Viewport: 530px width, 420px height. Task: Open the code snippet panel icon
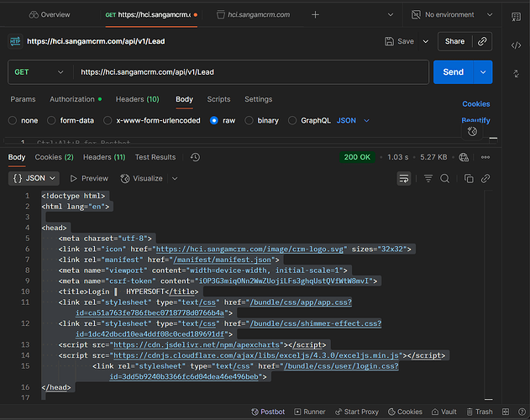pos(515,45)
